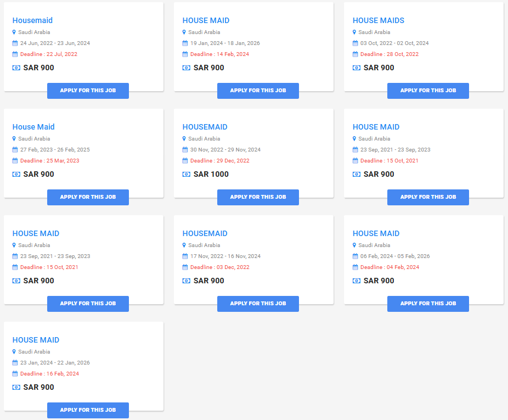
Task: Click calendar icon beside 06 Feb, 2024 date range
Action: (355, 256)
